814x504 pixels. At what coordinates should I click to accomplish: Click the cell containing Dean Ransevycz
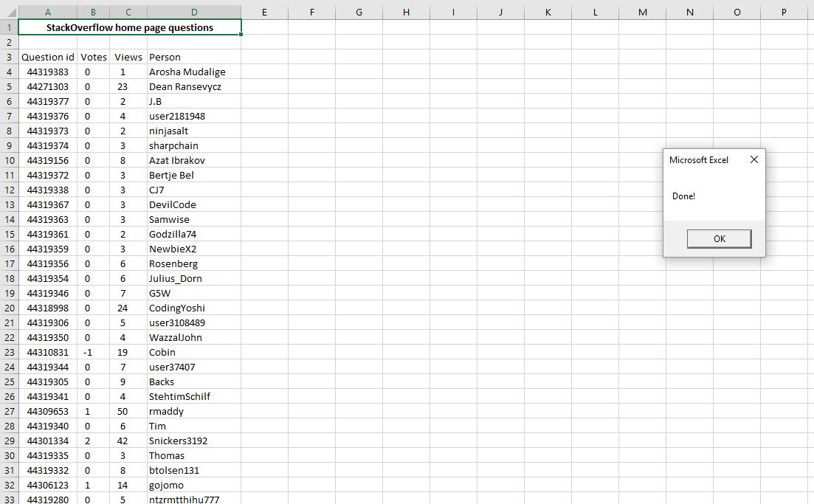194,86
